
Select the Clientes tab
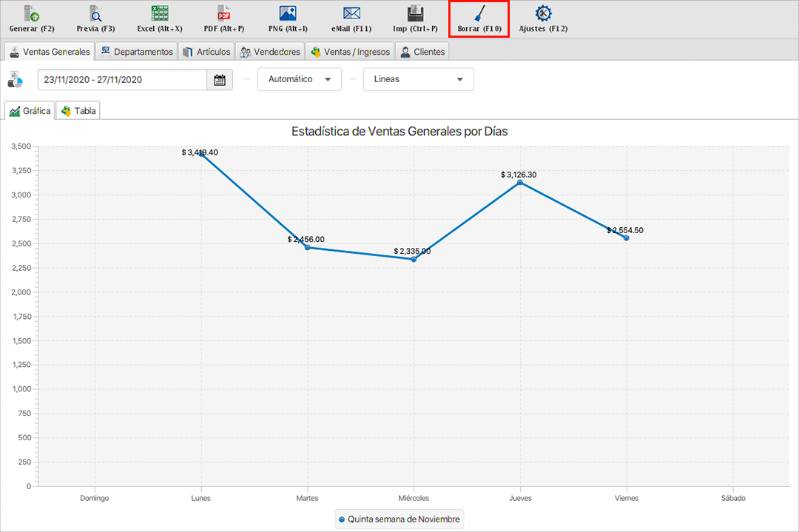pyautogui.click(x=422, y=52)
